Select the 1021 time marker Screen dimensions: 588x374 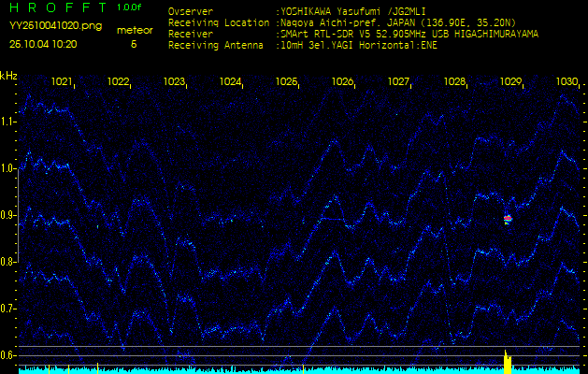[62, 82]
